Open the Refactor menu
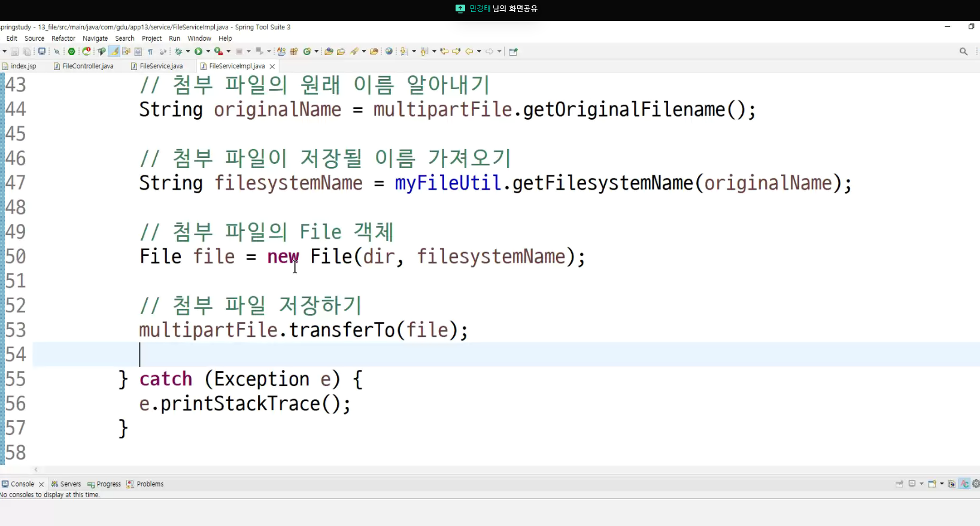Image resolution: width=980 pixels, height=526 pixels. click(x=63, y=38)
